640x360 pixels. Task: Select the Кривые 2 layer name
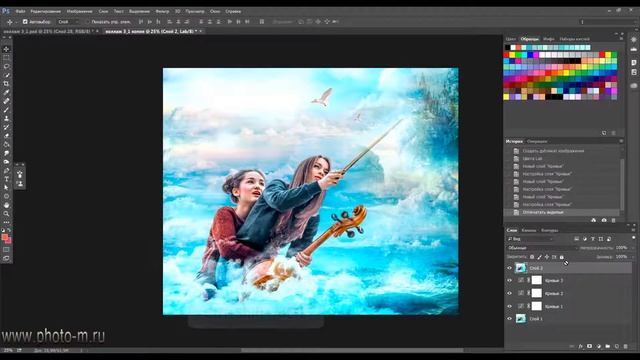[554, 293]
